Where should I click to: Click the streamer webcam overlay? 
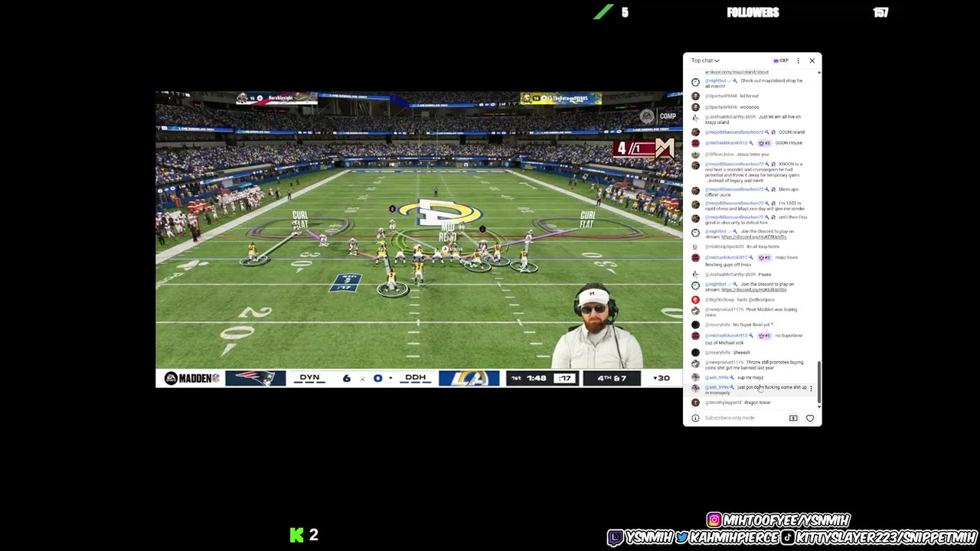pyautogui.click(x=598, y=327)
